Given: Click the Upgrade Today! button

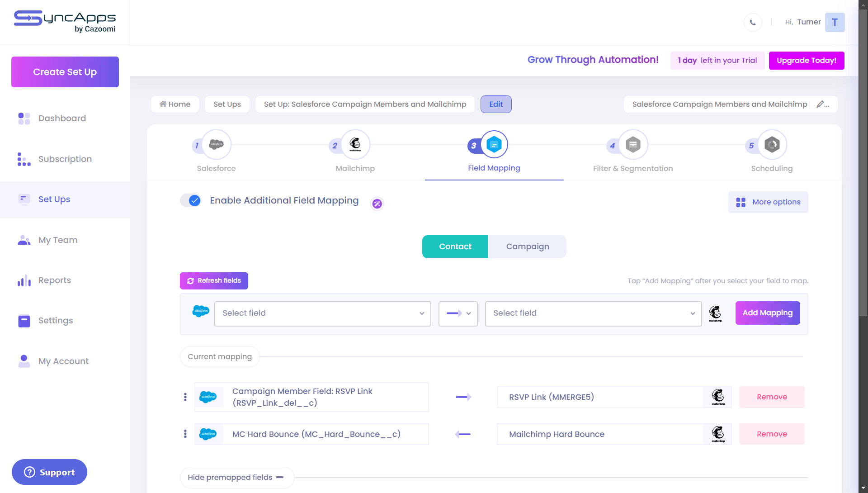Looking at the screenshot, I should [x=807, y=61].
